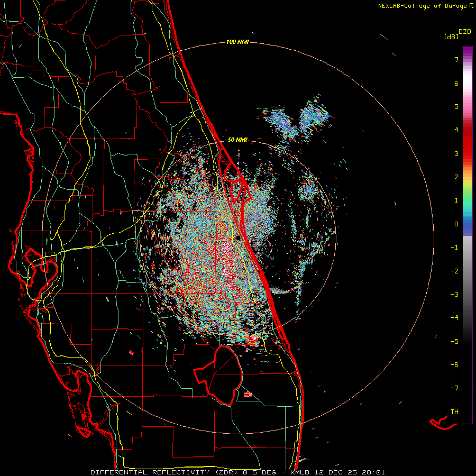Click the TH threshold label
Image resolution: width=476 pixels, height=476 pixels.
[454, 411]
